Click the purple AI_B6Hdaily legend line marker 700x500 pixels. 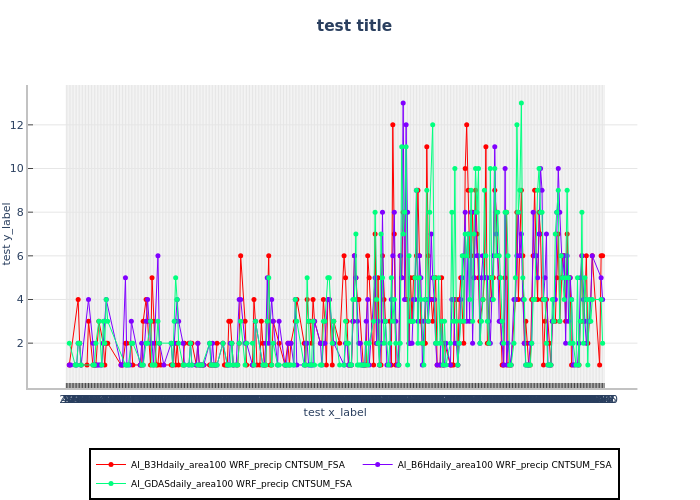coord(382,465)
